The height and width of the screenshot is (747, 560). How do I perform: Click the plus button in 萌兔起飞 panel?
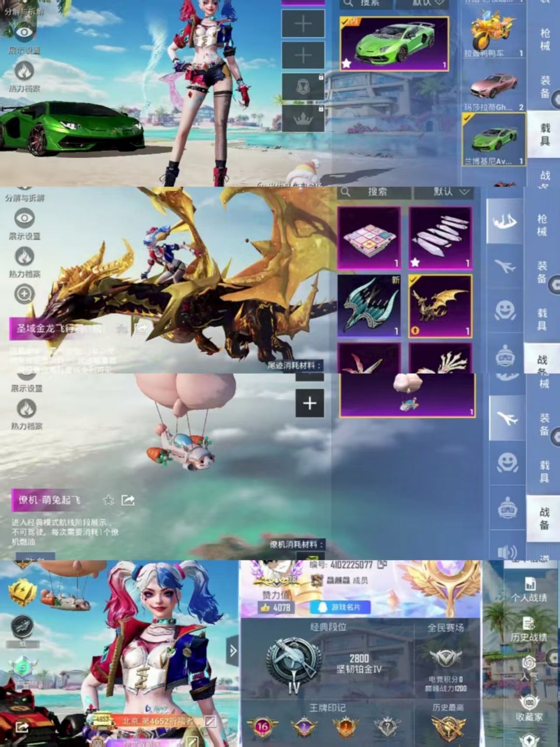click(310, 403)
